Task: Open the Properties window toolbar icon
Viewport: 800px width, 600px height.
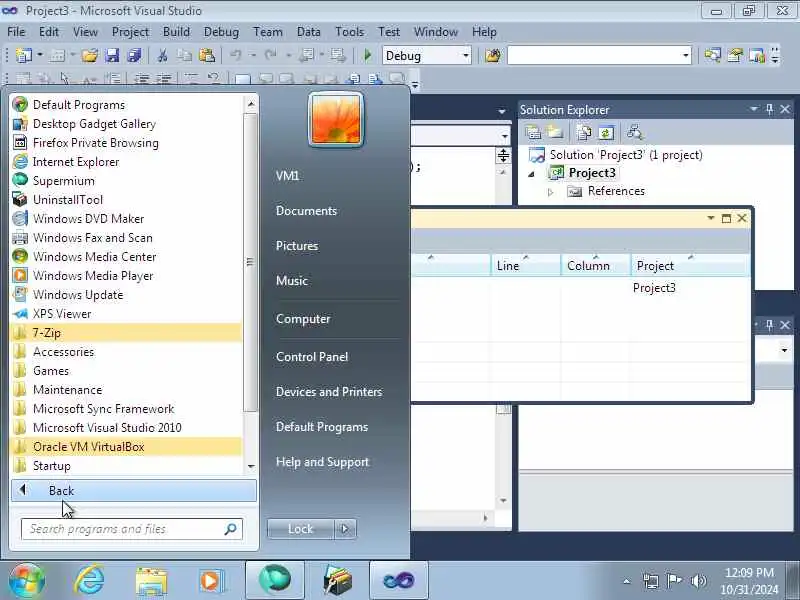Action: pos(735,55)
